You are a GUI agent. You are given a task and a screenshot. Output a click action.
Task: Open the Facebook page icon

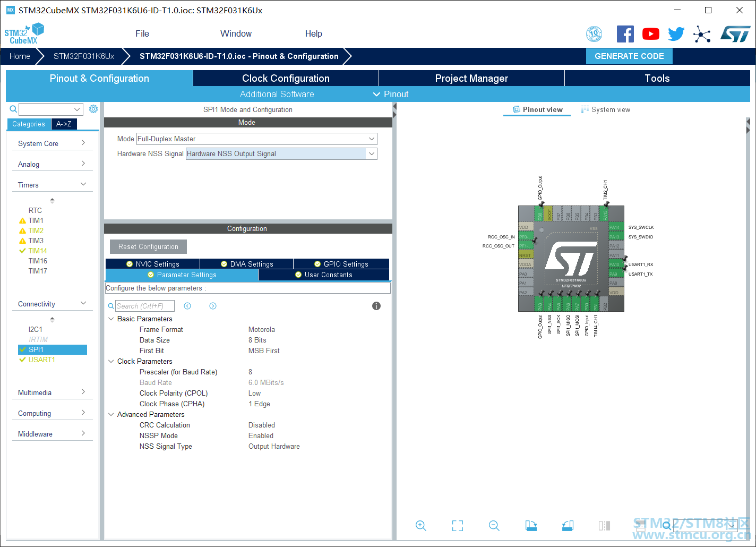tap(625, 34)
